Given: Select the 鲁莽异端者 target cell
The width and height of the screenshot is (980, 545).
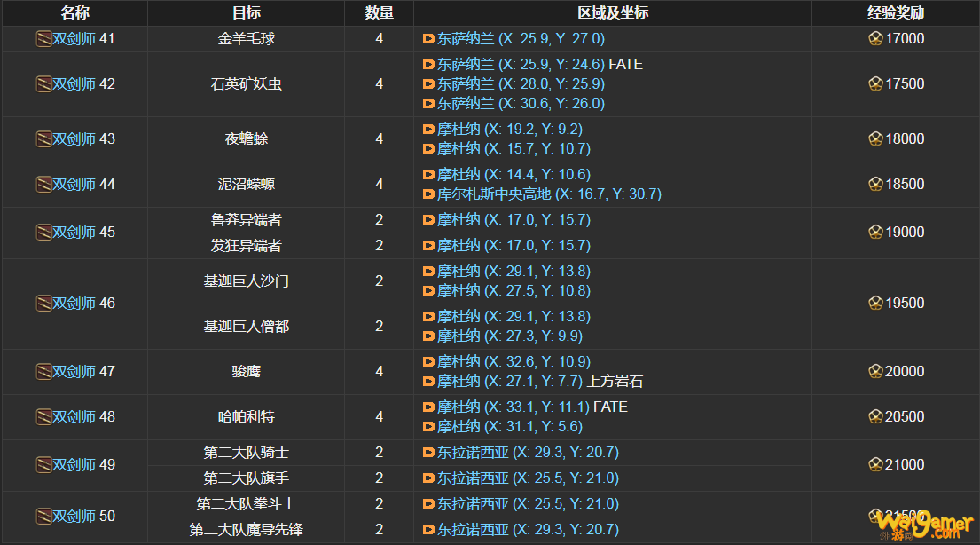Looking at the screenshot, I should click(247, 220).
